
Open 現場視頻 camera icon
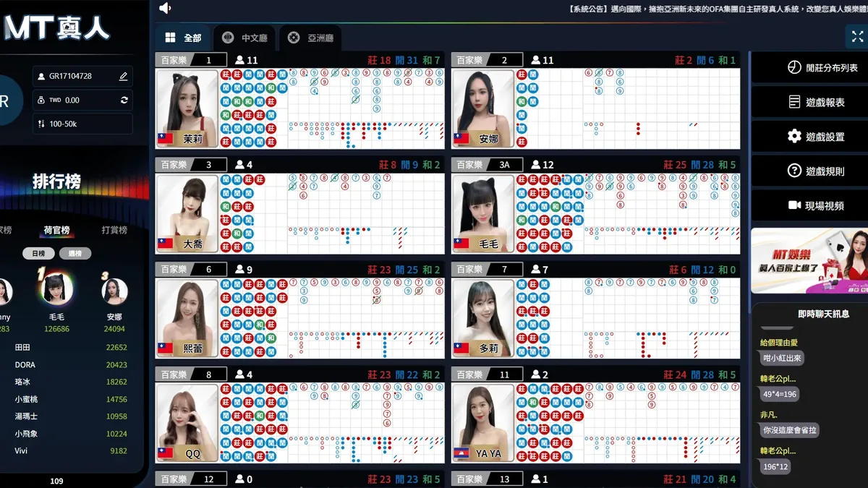(794, 205)
